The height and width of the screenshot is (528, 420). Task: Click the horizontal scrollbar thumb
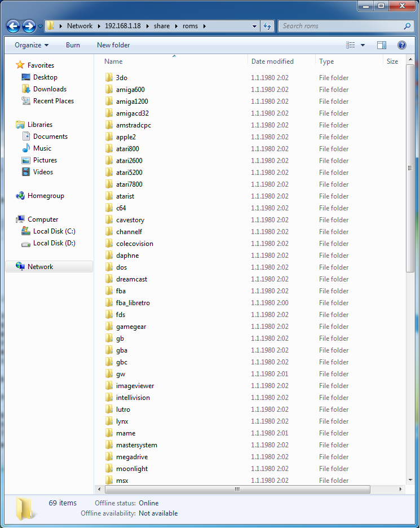237,489
